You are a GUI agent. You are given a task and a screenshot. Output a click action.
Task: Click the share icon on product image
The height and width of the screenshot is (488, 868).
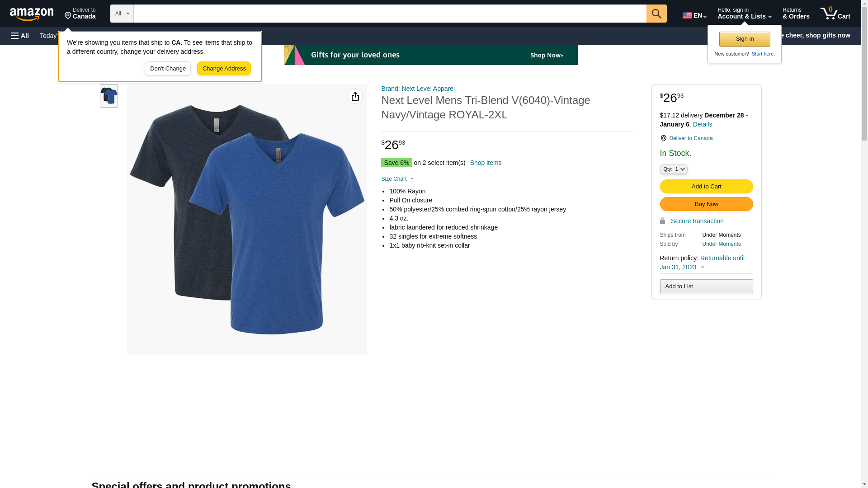coord(355,96)
